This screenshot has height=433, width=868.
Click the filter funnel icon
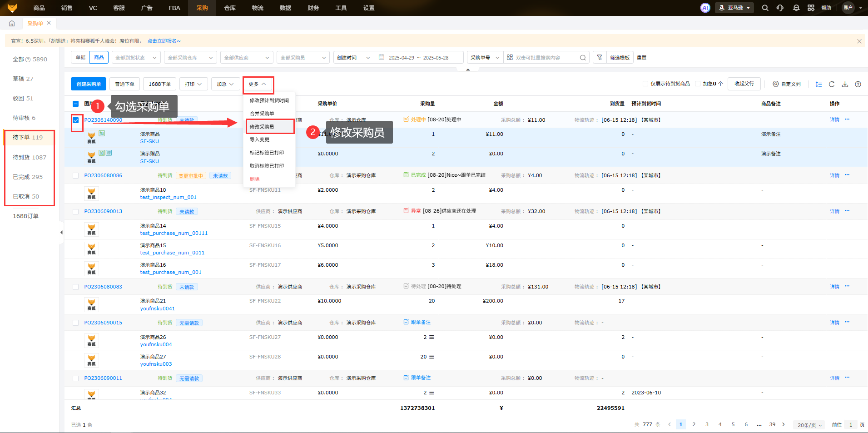tap(600, 58)
